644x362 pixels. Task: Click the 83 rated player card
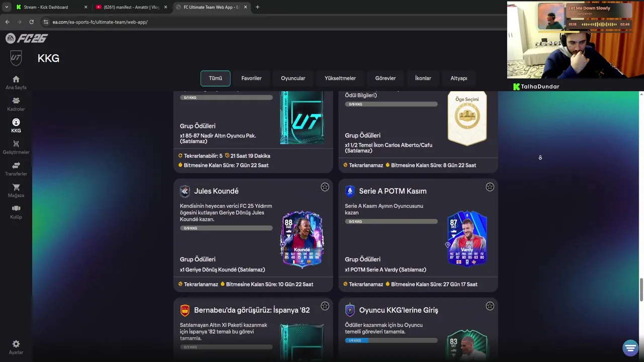[x=467, y=345]
